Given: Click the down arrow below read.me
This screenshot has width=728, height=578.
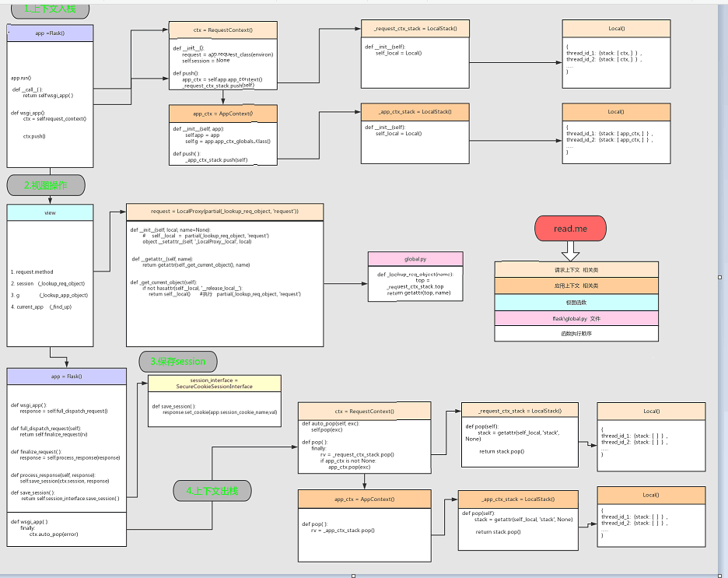Looking at the screenshot, I should pyautogui.click(x=571, y=251).
